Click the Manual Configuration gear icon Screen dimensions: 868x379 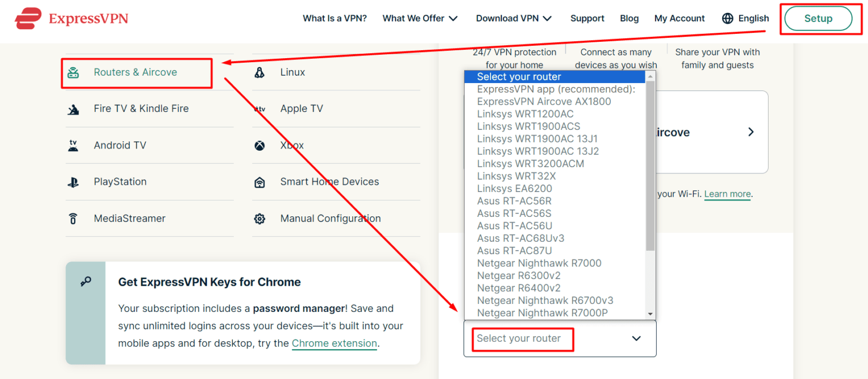coord(259,219)
